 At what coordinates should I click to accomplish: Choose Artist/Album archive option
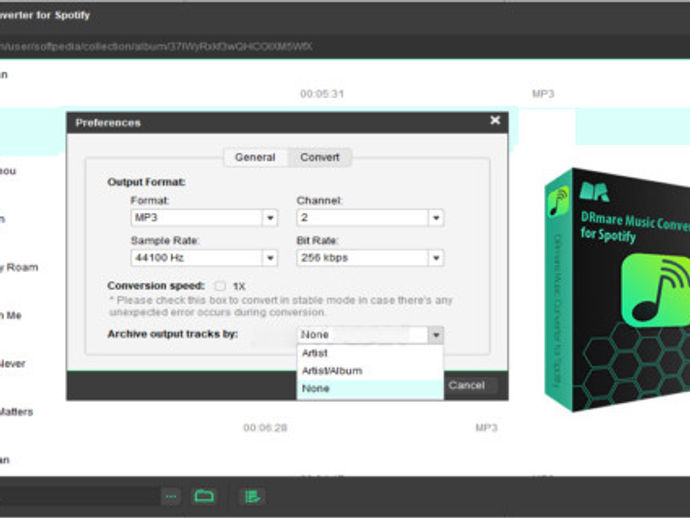tap(370, 371)
